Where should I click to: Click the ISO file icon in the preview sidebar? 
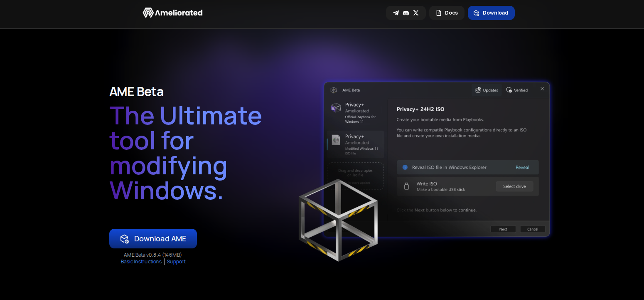(336, 140)
